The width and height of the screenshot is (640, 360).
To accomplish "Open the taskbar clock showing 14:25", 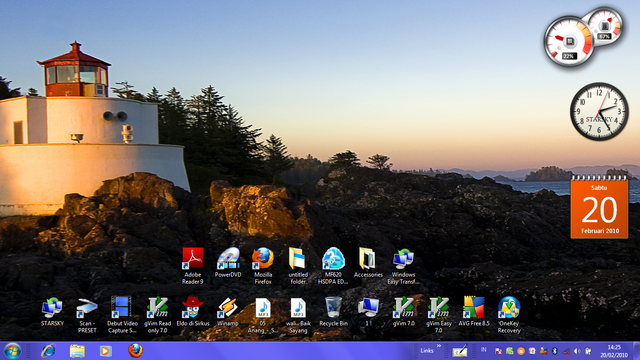I will (614, 351).
